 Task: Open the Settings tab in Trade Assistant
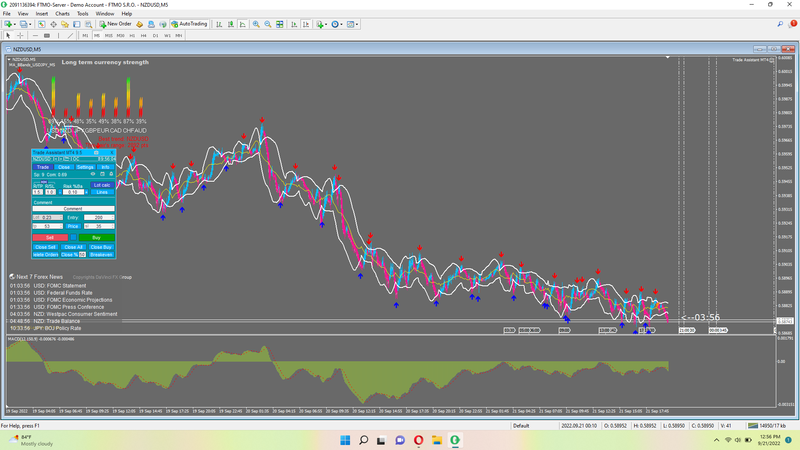coord(85,167)
